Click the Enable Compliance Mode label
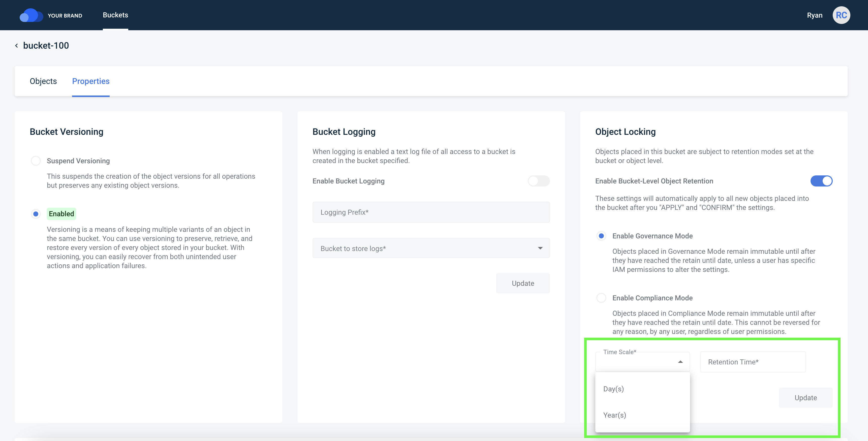Viewport: 868px width, 441px height. pos(652,298)
